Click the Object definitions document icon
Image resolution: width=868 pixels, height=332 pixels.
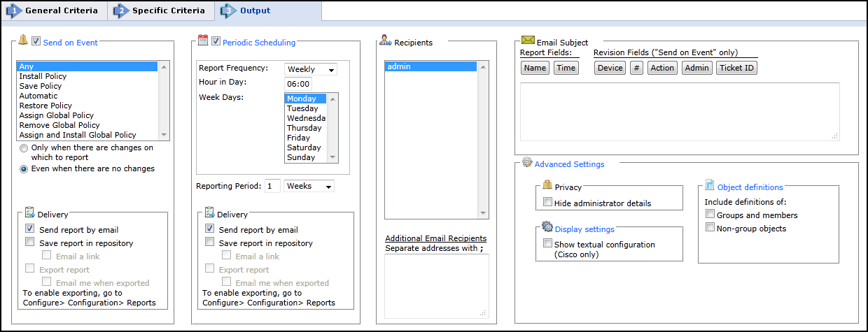click(710, 185)
